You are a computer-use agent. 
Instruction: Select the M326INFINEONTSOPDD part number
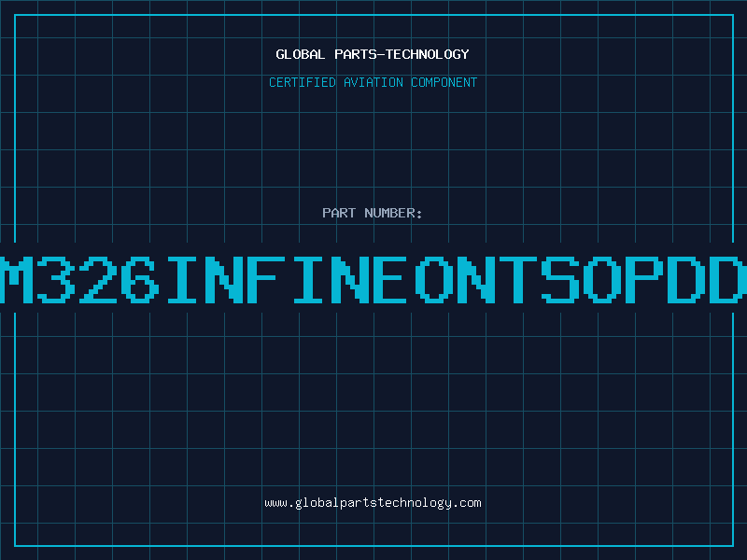[373, 279]
